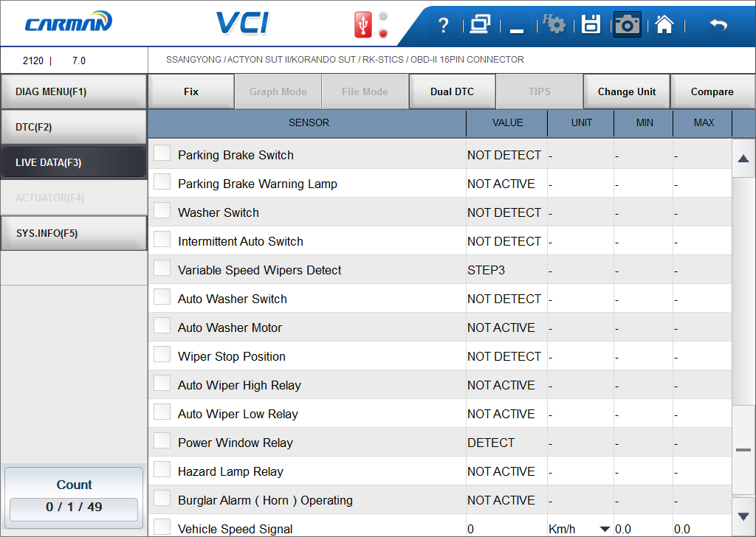Click the MAX column header
756x537 pixels.
click(x=704, y=122)
